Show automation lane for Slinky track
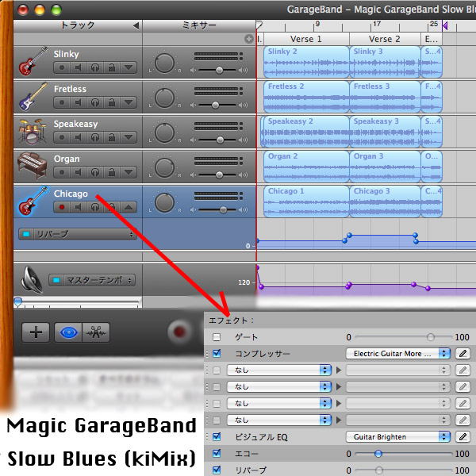Viewport: 476px width, 476px height. click(129, 67)
